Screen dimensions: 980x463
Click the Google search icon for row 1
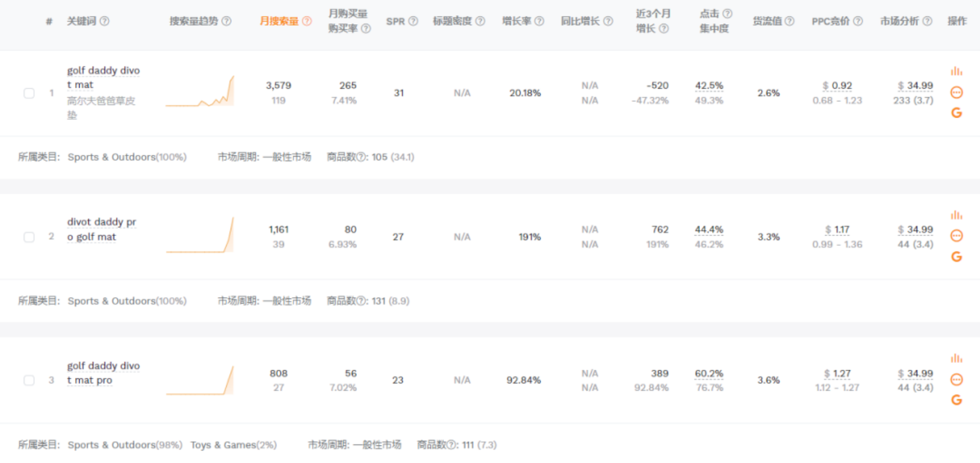956,113
